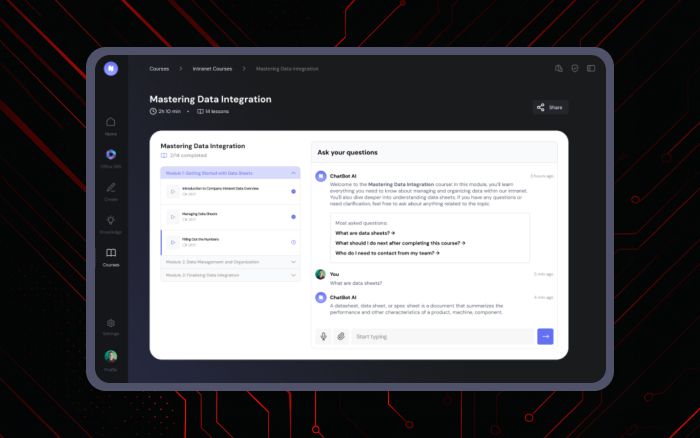700x438 pixels.
Task: Click the '2h 10 min' duration text
Action: tap(170, 112)
